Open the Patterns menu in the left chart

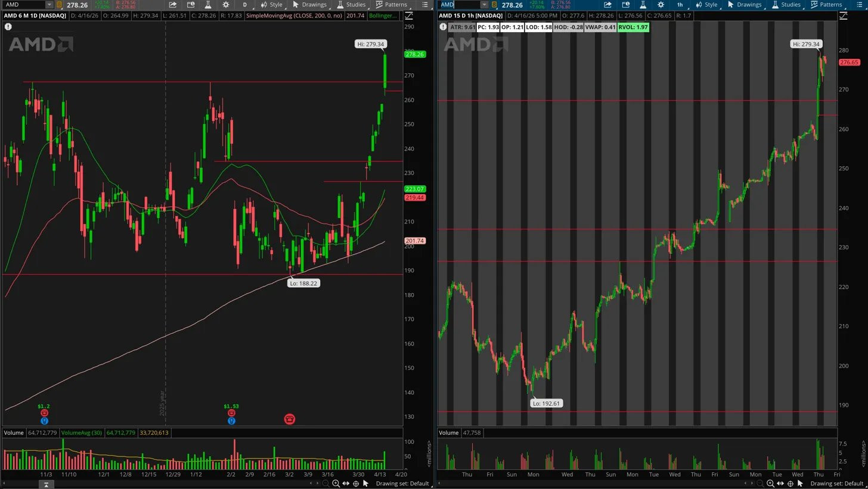(392, 5)
